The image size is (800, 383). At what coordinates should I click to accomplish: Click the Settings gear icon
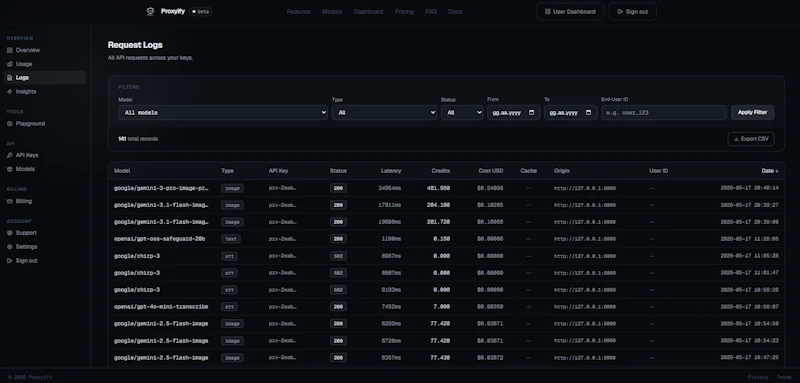pyautogui.click(x=10, y=246)
